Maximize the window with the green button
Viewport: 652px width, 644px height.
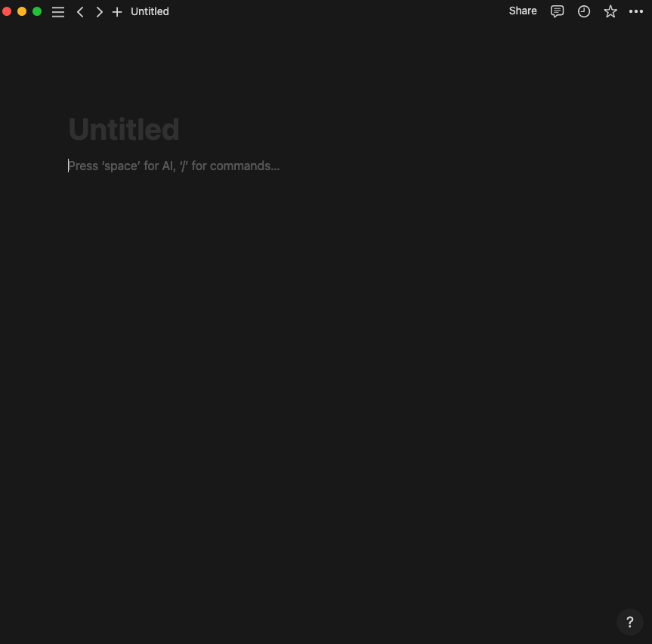click(x=37, y=11)
